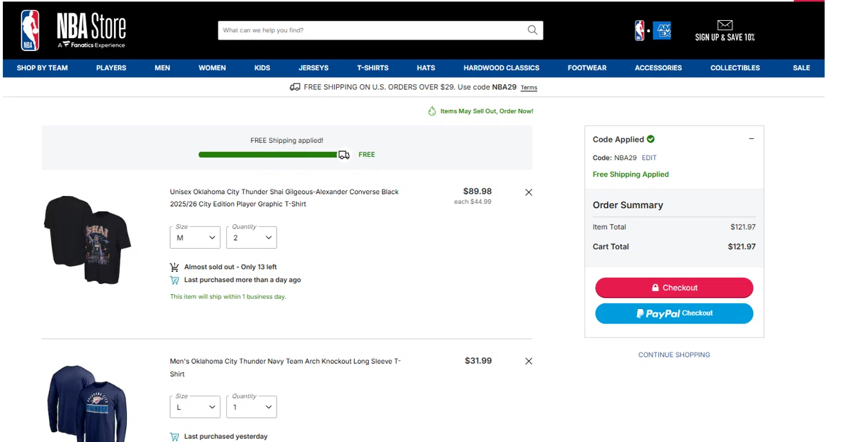Click 'Items May Sell Out, Order Now!' text
The image size is (868, 442).
(x=487, y=111)
